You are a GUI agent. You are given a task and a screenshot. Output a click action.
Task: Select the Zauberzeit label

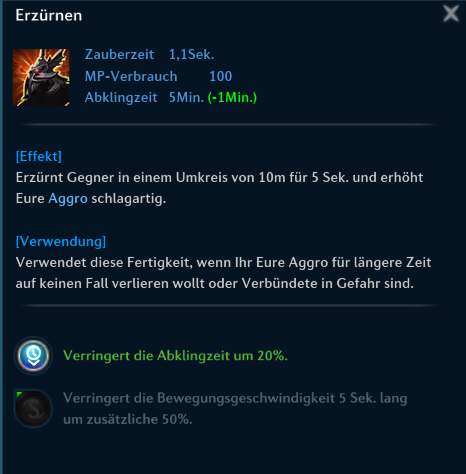pyautogui.click(x=119, y=54)
